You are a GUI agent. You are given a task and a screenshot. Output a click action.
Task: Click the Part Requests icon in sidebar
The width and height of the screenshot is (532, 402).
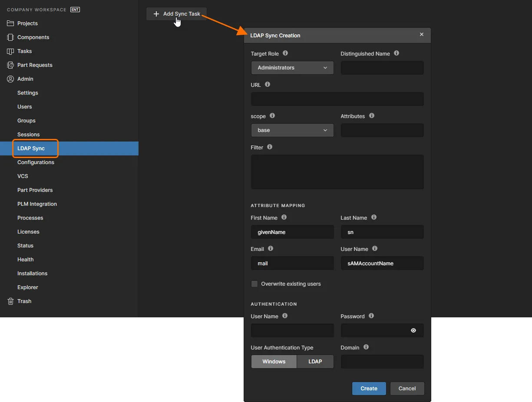coord(11,65)
